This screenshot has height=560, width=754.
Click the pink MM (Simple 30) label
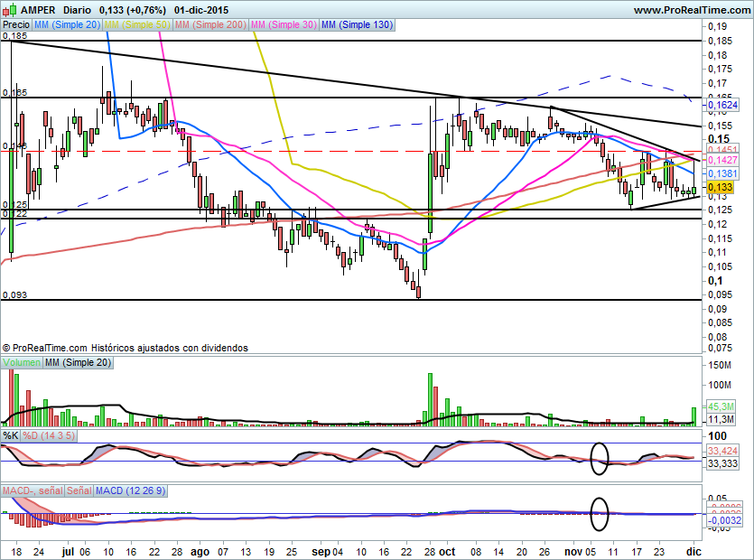point(283,25)
